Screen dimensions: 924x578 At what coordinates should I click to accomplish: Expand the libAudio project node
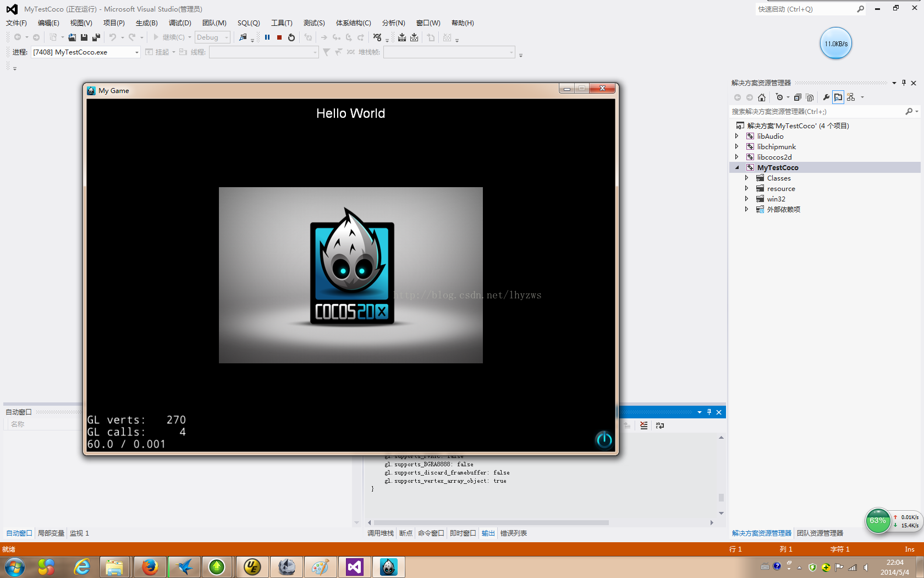coord(737,136)
